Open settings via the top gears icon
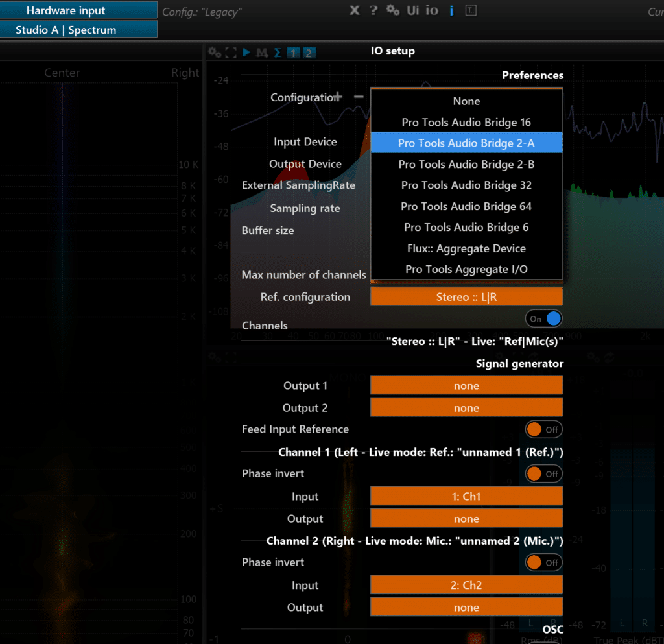 pos(392,10)
